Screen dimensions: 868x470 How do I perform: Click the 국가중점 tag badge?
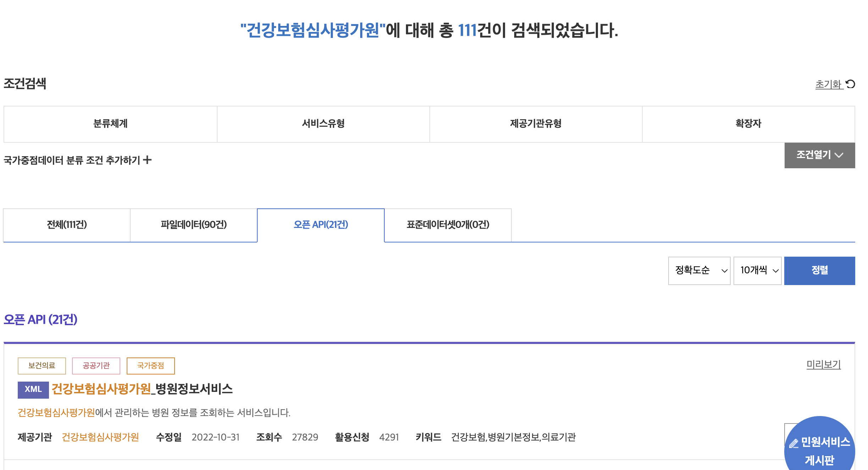tap(151, 366)
